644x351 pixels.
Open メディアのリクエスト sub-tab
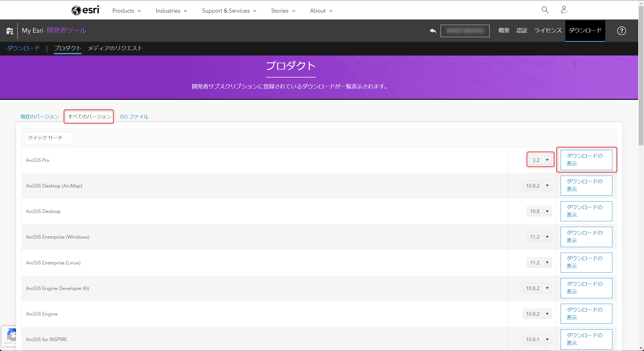coord(115,48)
